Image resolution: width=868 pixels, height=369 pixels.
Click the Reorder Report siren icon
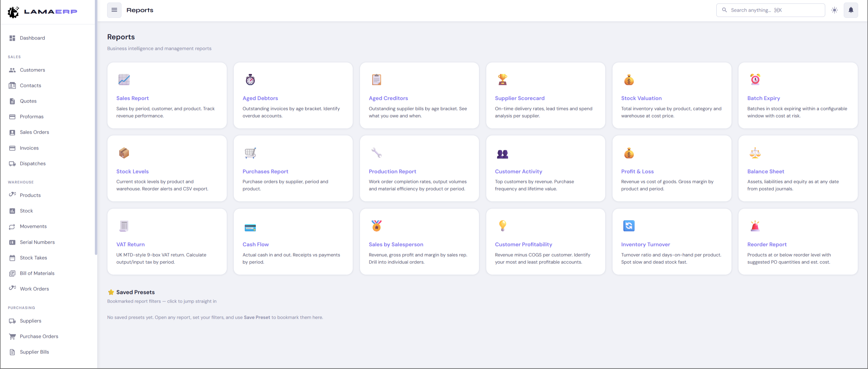click(755, 226)
